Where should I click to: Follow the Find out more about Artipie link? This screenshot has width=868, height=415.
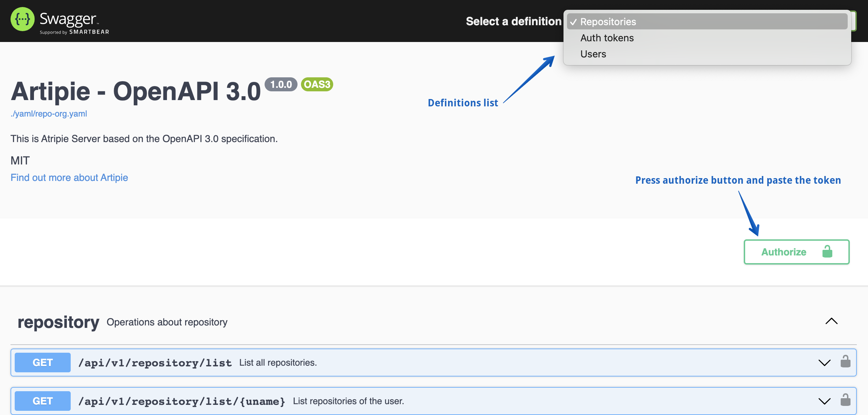point(69,177)
